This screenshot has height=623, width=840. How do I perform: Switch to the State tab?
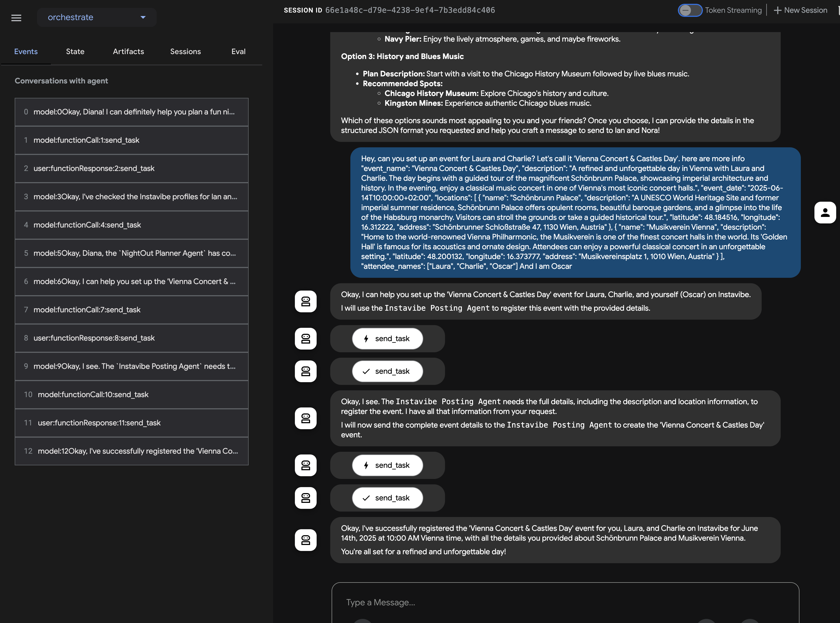75,52
